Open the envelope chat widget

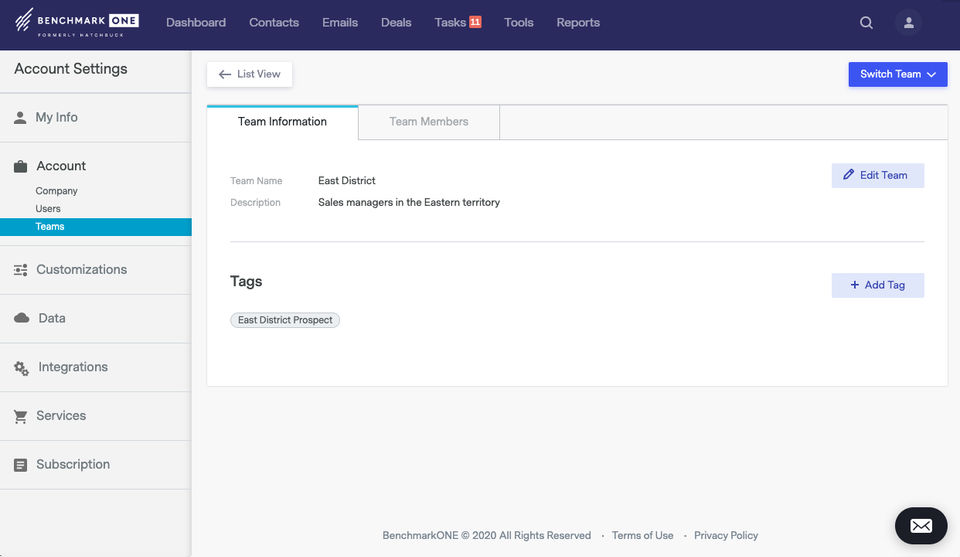921,525
